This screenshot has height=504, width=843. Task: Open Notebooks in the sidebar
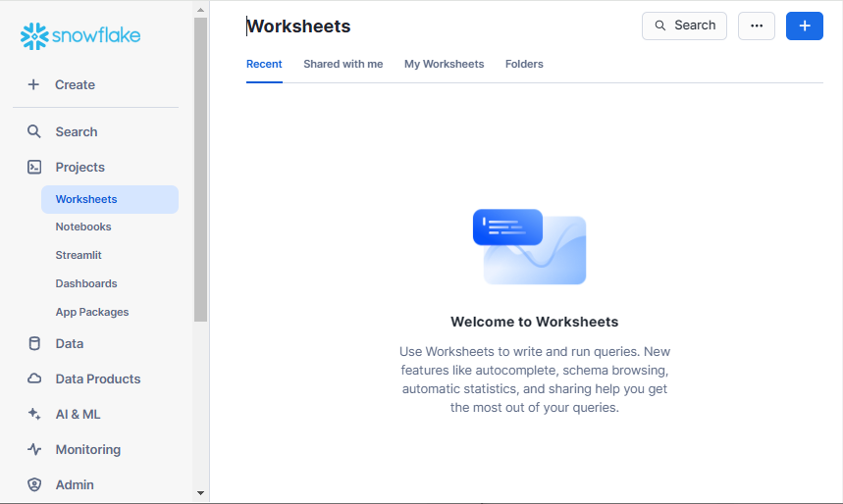(x=83, y=227)
